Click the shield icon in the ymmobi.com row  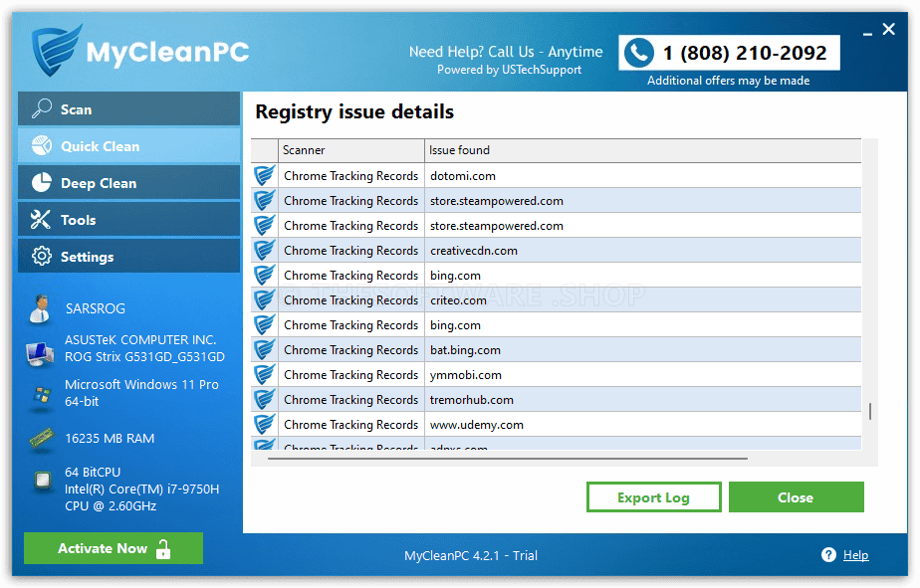click(264, 374)
